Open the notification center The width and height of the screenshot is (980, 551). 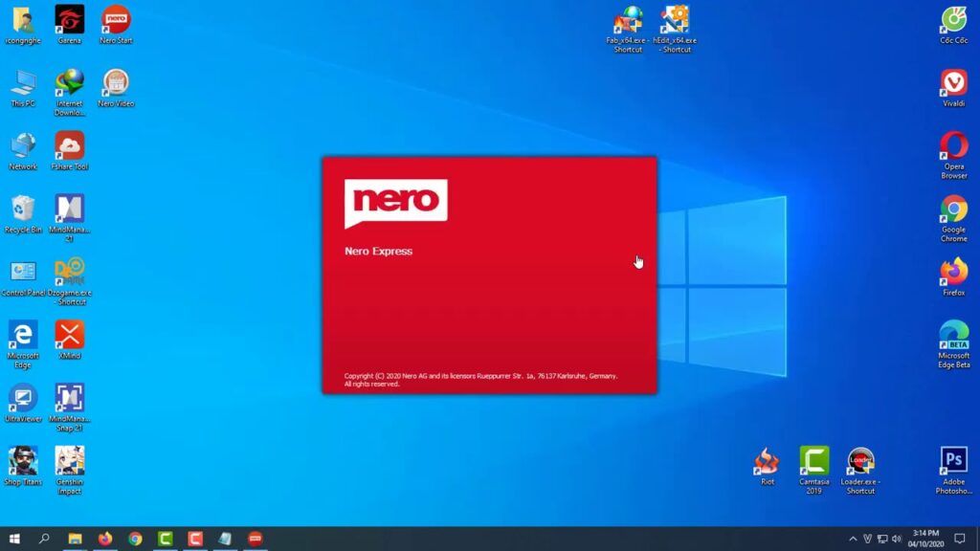960,539
